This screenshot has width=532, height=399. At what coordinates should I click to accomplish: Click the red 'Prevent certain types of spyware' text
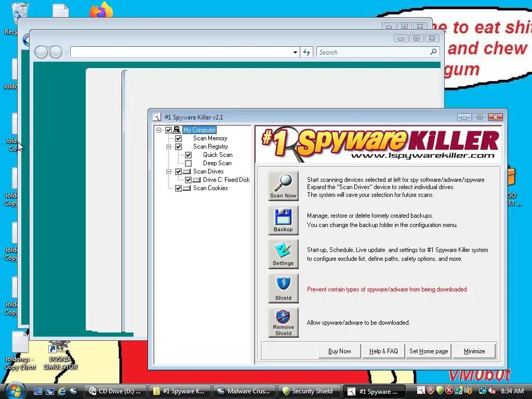coord(387,289)
